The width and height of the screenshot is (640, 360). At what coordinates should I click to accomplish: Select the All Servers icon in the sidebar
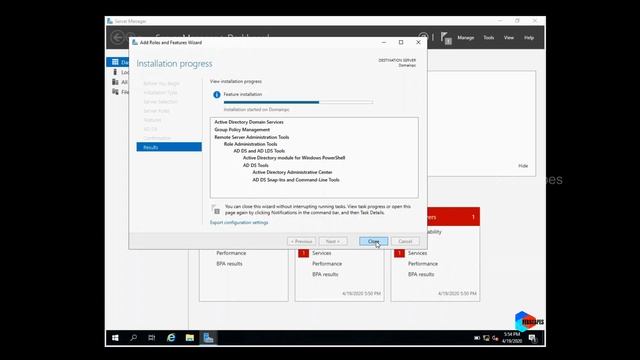pos(115,82)
